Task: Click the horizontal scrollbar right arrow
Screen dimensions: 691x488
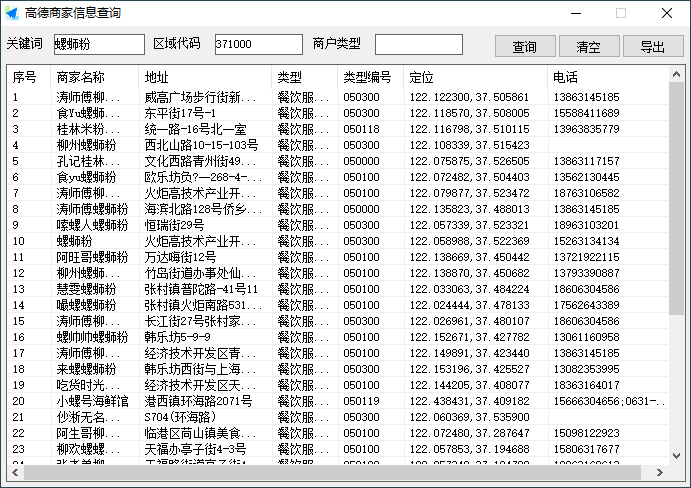Action: click(660, 472)
